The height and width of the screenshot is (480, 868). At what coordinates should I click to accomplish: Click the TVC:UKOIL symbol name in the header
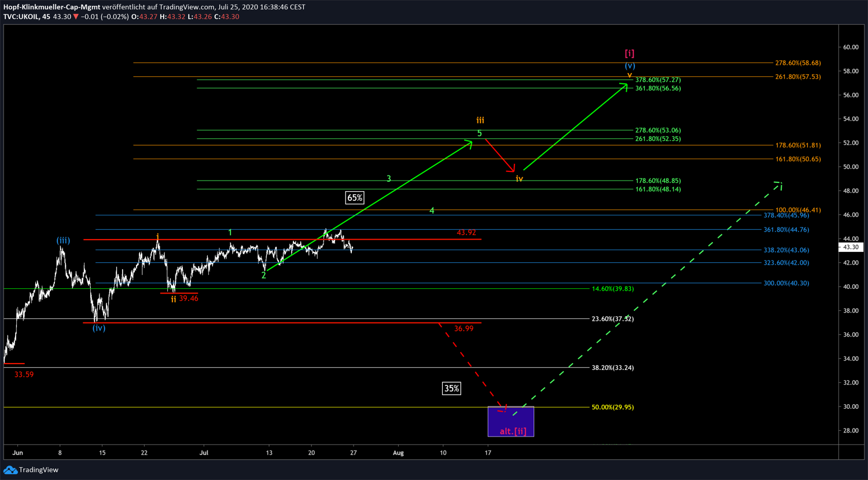tap(20, 17)
